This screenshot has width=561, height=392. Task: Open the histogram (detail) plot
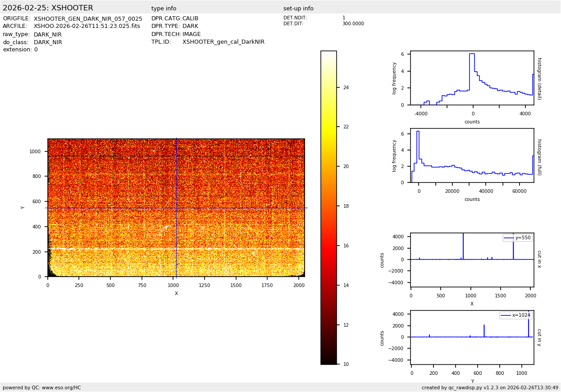472,78
